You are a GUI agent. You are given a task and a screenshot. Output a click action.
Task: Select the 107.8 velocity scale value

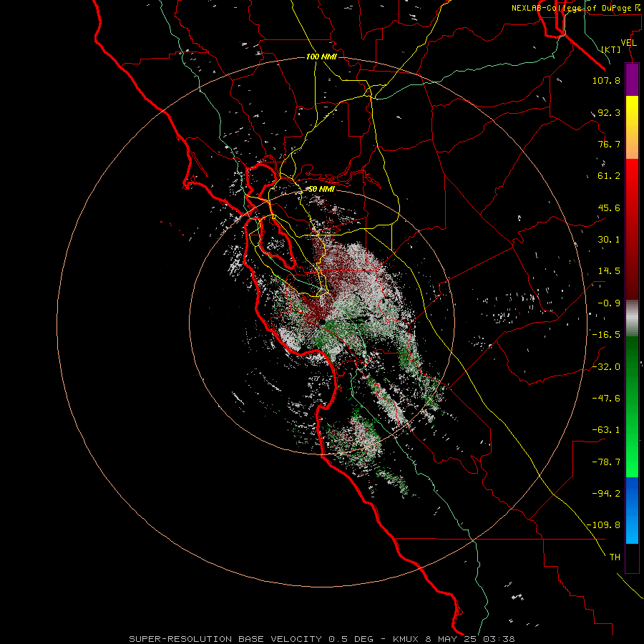[606, 80]
